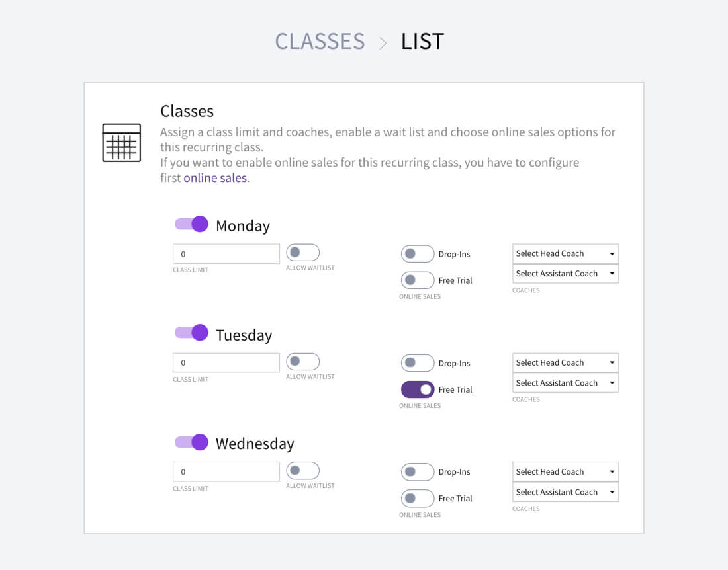Open the online sales link
Image resolution: width=728 pixels, height=570 pixels.
point(215,178)
